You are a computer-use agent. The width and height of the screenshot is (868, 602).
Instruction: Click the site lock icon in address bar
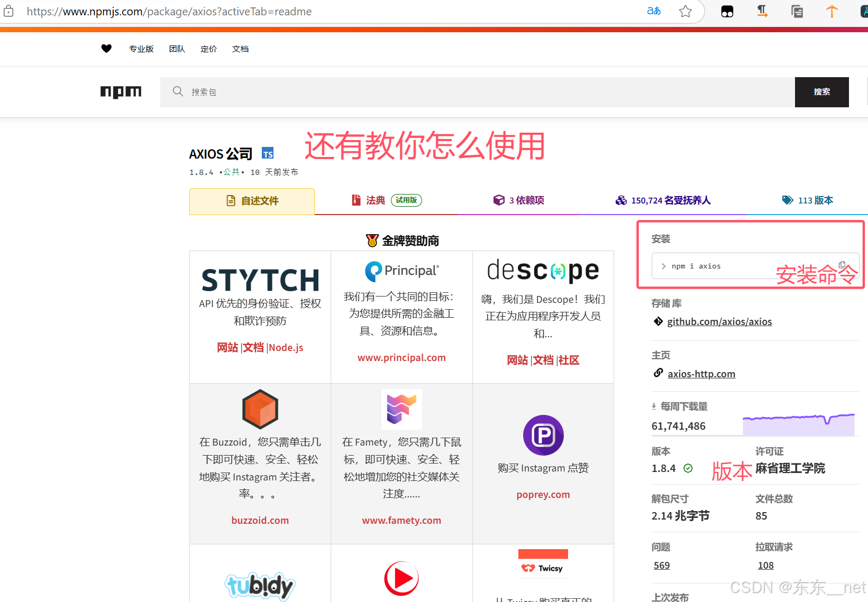pyautogui.click(x=8, y=11)
